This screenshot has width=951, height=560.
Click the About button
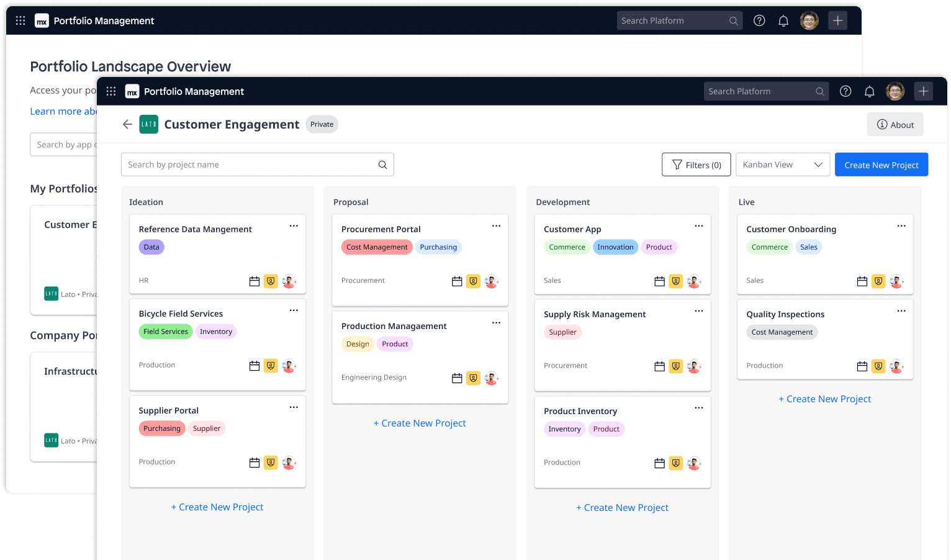[895, 124]
